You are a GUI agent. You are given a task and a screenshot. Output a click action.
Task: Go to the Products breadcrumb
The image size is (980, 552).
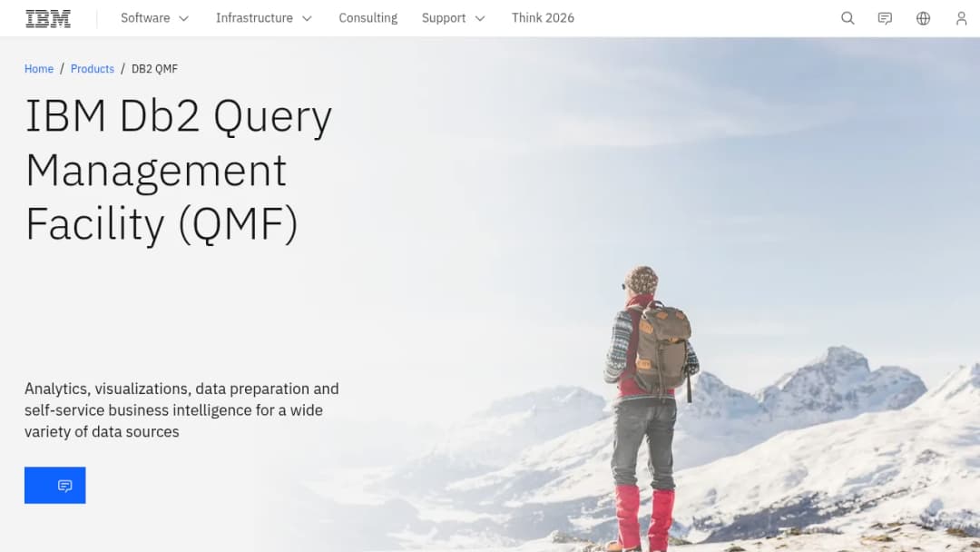click(x=93, y=69)
